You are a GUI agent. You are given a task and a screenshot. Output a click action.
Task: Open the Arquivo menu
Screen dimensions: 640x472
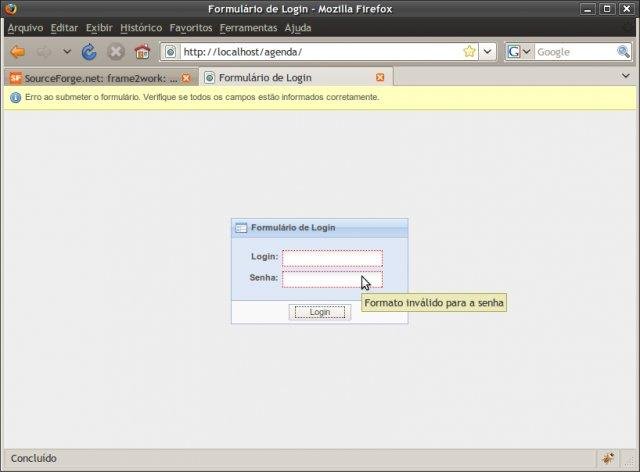(x=25, y=28)
